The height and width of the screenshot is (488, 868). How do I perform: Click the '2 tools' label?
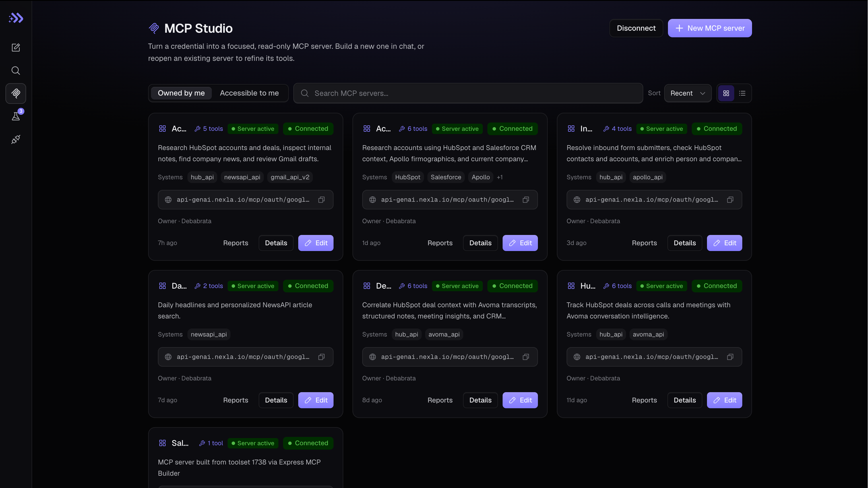(213, 286)
